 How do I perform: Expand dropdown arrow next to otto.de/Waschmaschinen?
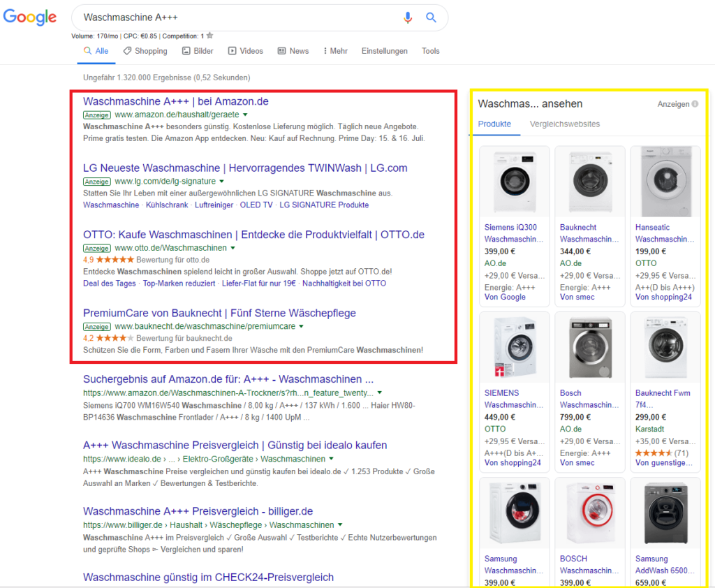coord(233,248)
